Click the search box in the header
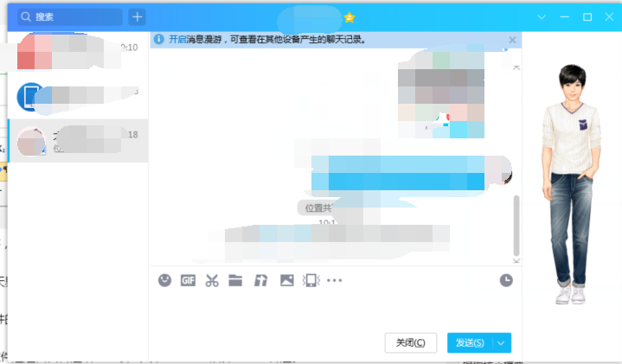The width and height of the screenshot is (622, 364). [x=70, y=17]
